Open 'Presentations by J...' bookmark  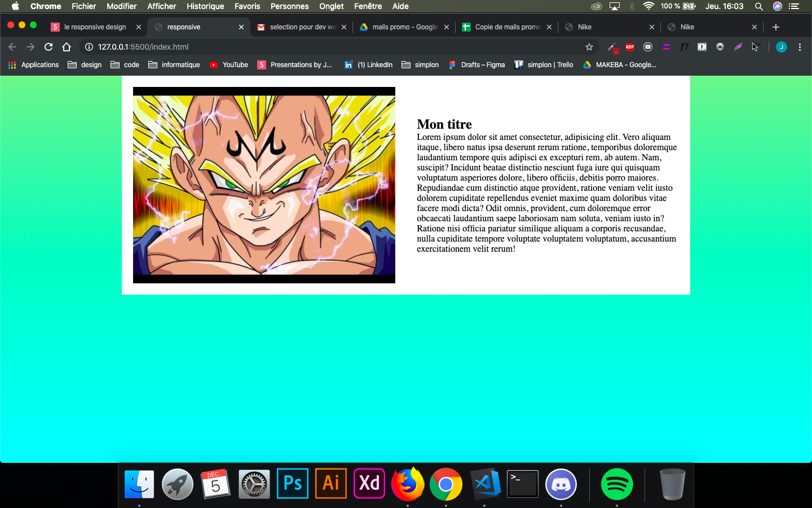pyautogui.click(x=295, y=65)
